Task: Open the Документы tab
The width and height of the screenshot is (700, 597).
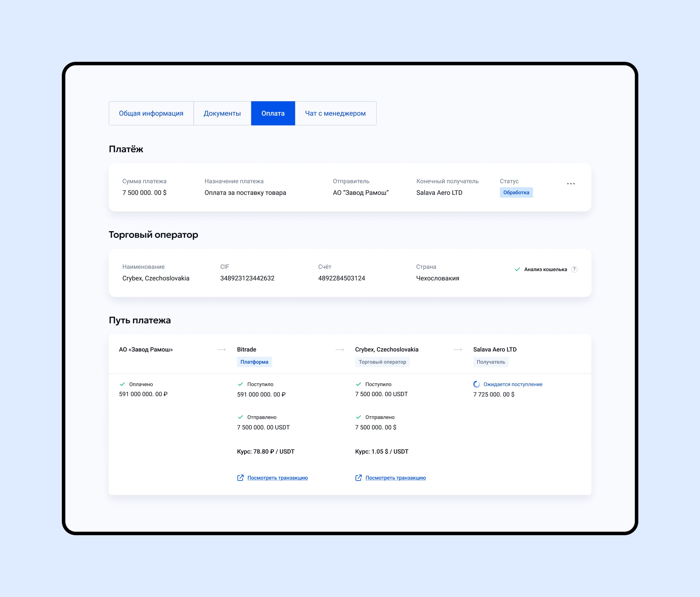Action: click(222, 113)
